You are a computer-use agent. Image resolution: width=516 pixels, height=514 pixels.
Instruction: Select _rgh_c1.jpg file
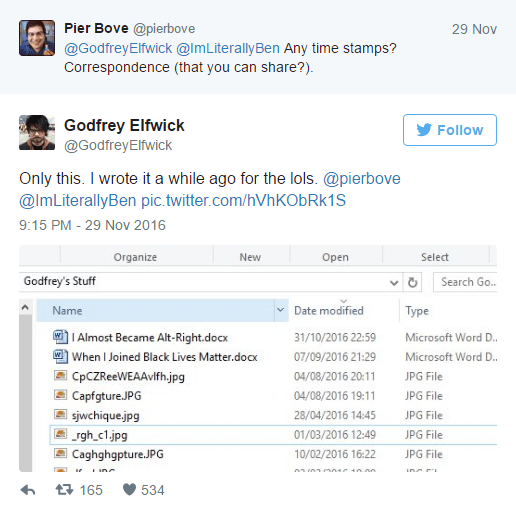(x=100, y=435)
